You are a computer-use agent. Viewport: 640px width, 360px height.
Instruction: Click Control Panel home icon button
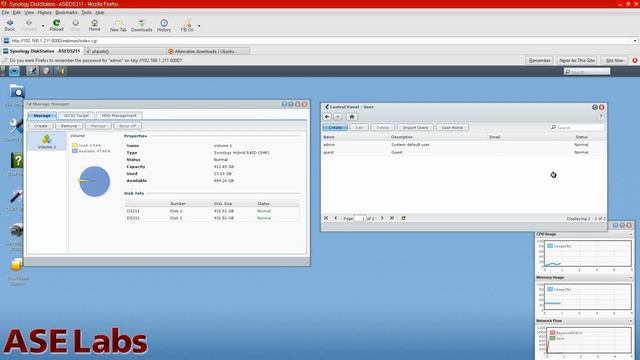pos(352,117)
